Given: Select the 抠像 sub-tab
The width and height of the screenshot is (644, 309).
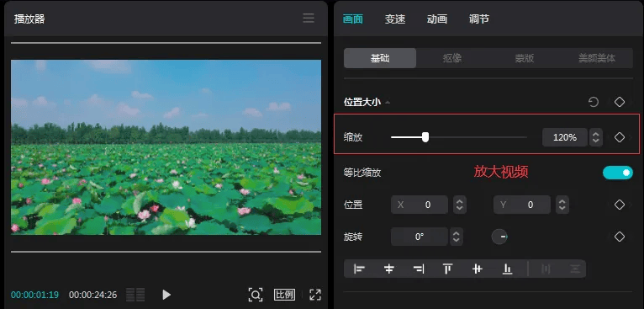Looking at the screenshot, I should point(452,58).
